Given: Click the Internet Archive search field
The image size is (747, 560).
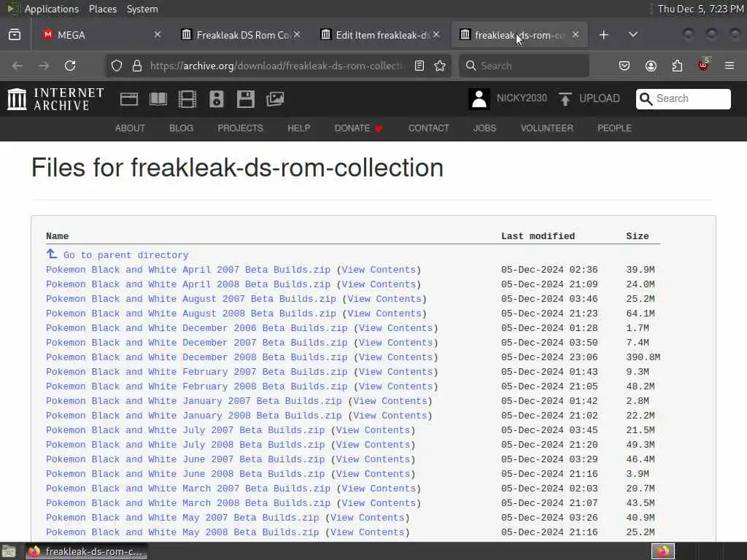Looking at the screenshot, I should tap(683, 98).
